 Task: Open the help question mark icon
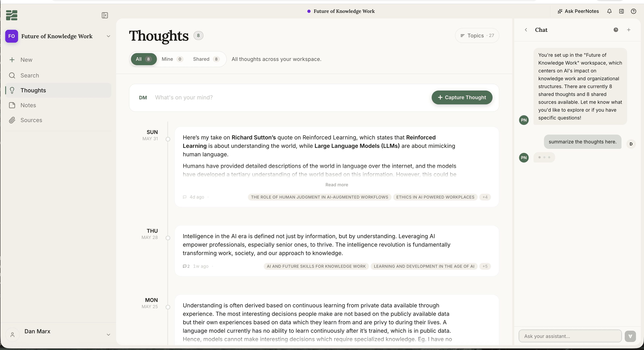point(633,11)
